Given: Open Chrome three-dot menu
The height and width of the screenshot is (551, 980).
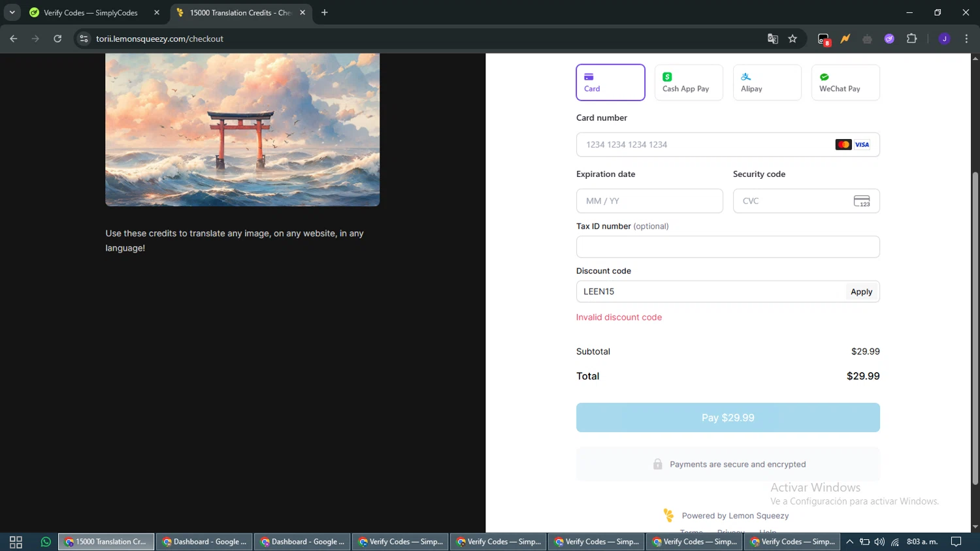Looking at the screenshot, I should pos(966,39).
